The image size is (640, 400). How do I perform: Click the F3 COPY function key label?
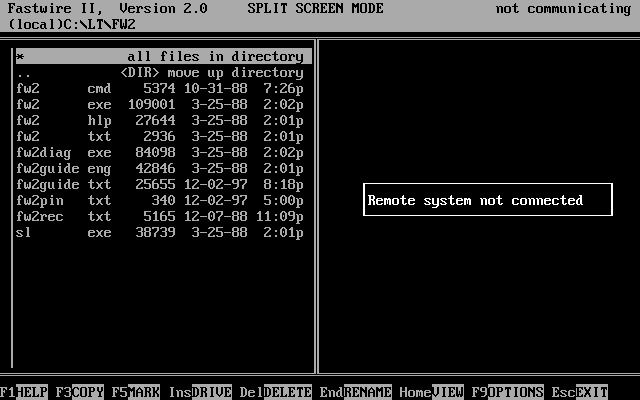(x=80, y=392)
